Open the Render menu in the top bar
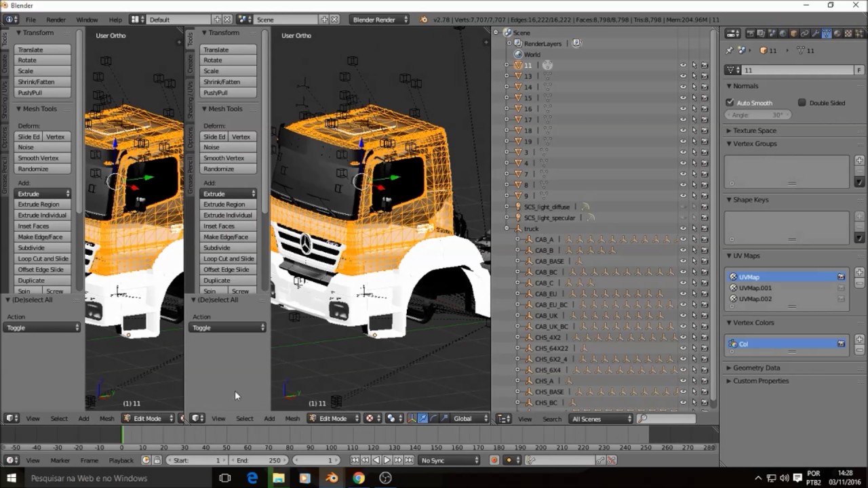Image resolution: width=868 pixels, height=488 pixels. click(56, 20)
